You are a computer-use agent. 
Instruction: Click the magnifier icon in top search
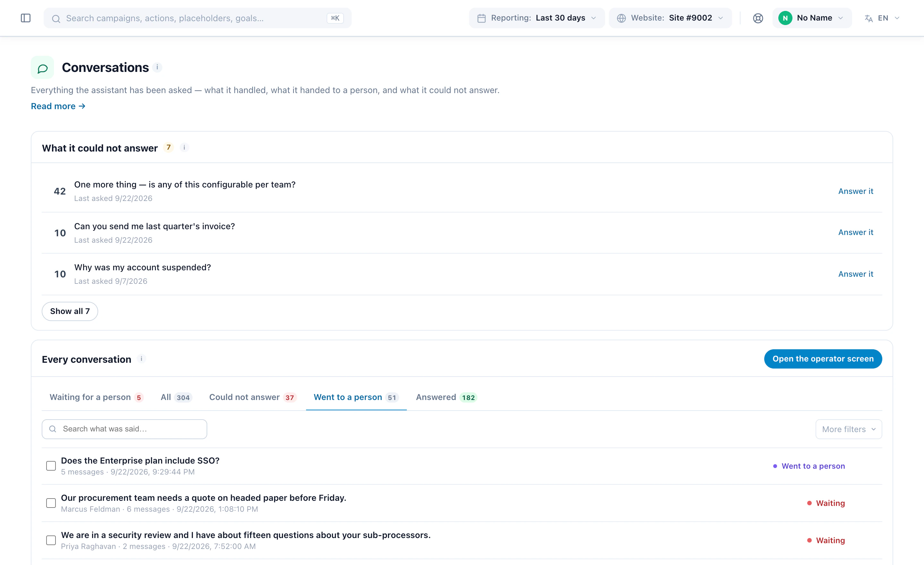coord(56,18)
